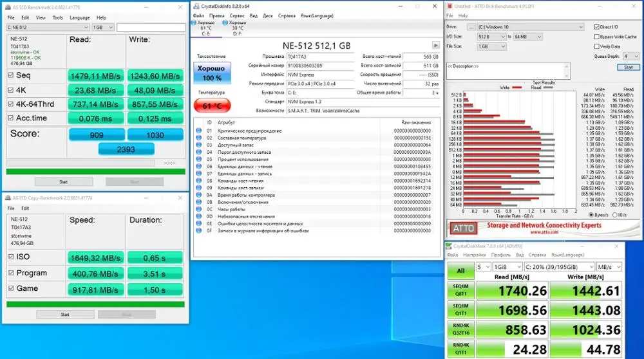Viewport: 644px width, 359px height.
Task: Open CrystalDiskMark test count dropdown 5
Action: (x=484, y=267)
